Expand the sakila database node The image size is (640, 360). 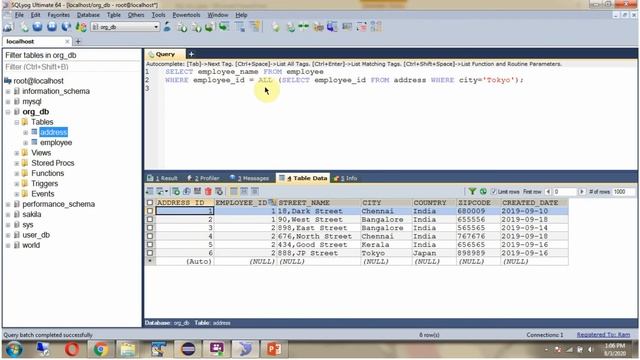tap(8, 215)
